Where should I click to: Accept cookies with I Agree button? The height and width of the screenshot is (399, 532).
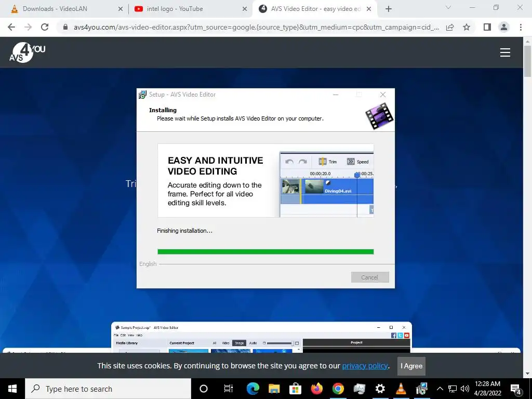coord(411,366)
